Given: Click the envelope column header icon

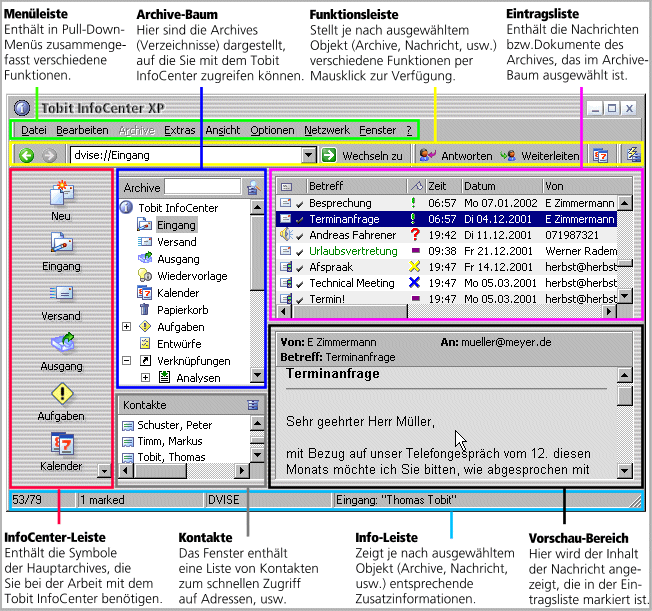Looking at the screenshot, I should click(286, 187).
